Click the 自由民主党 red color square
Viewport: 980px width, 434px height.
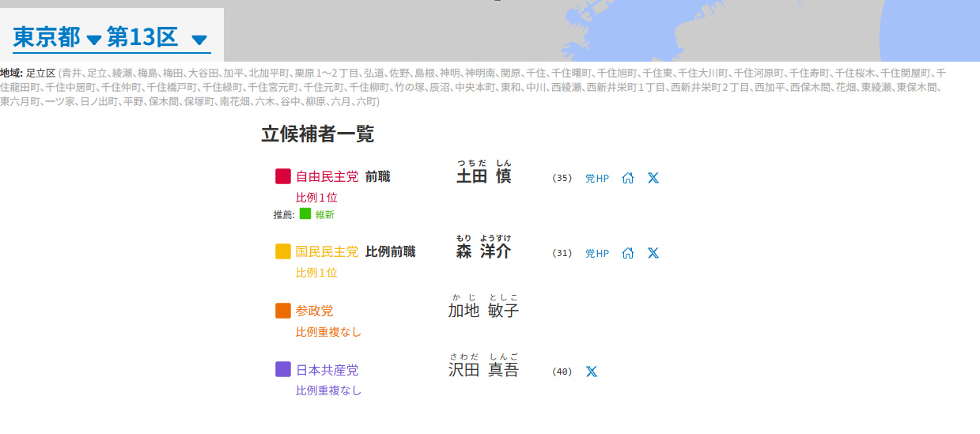[283, 176]
